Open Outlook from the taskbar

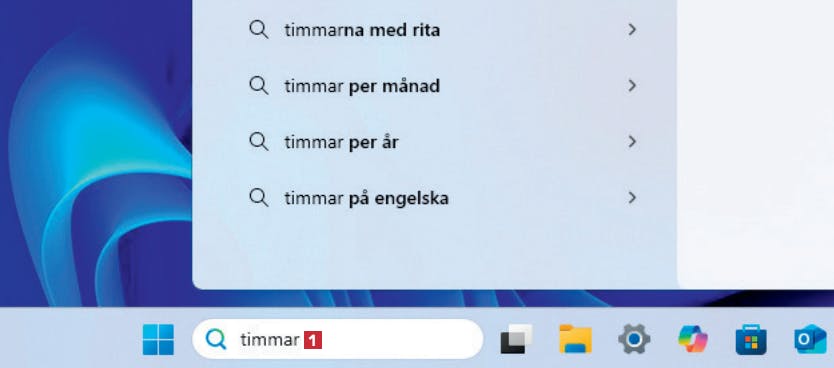point(811,339)
